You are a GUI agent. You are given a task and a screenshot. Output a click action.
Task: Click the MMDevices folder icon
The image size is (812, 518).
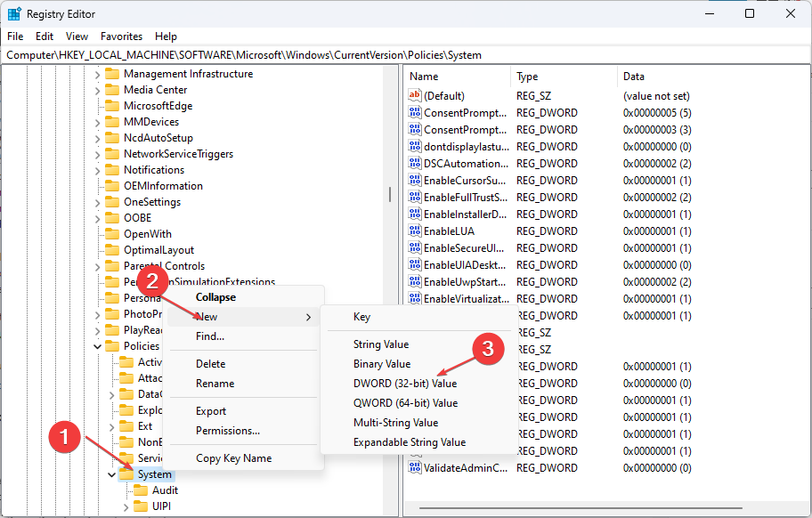[x=112, y=122]
